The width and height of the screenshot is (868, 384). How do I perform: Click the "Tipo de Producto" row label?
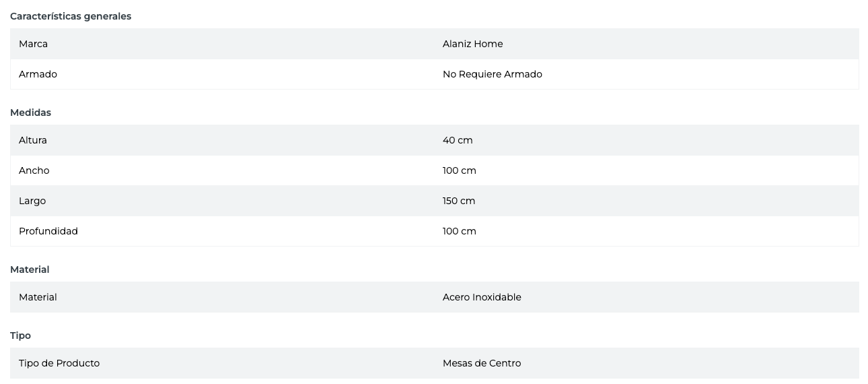59,363
